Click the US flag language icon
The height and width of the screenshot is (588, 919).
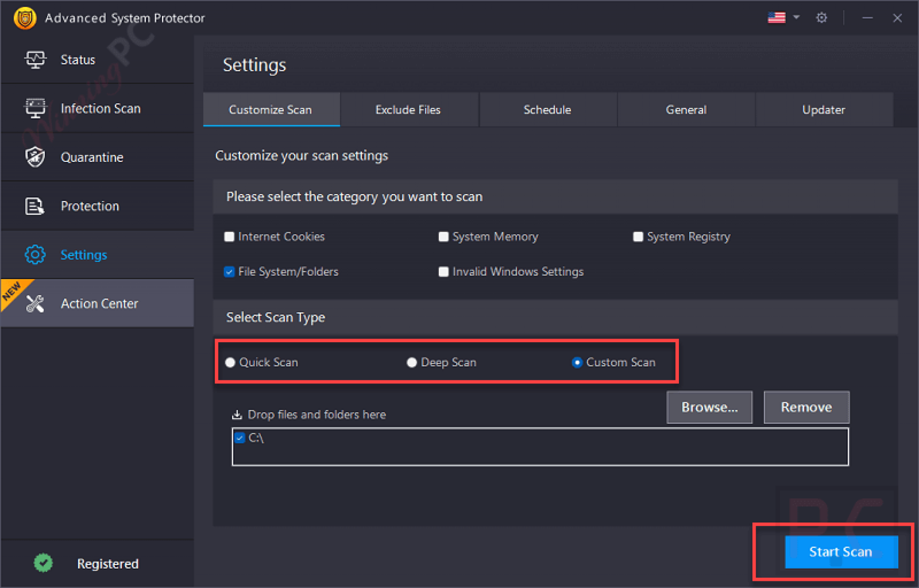[776, 18]
